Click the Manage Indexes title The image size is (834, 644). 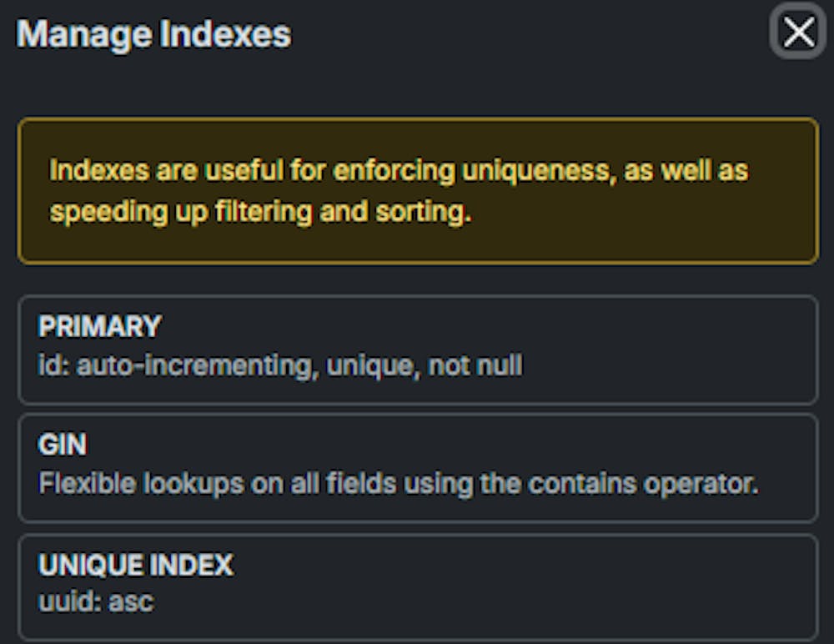(155, 34)
